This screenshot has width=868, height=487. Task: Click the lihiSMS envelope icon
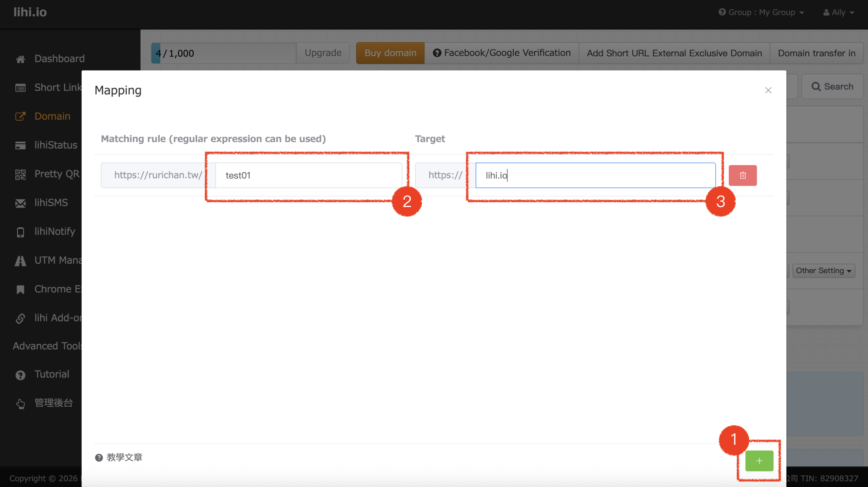20,203
